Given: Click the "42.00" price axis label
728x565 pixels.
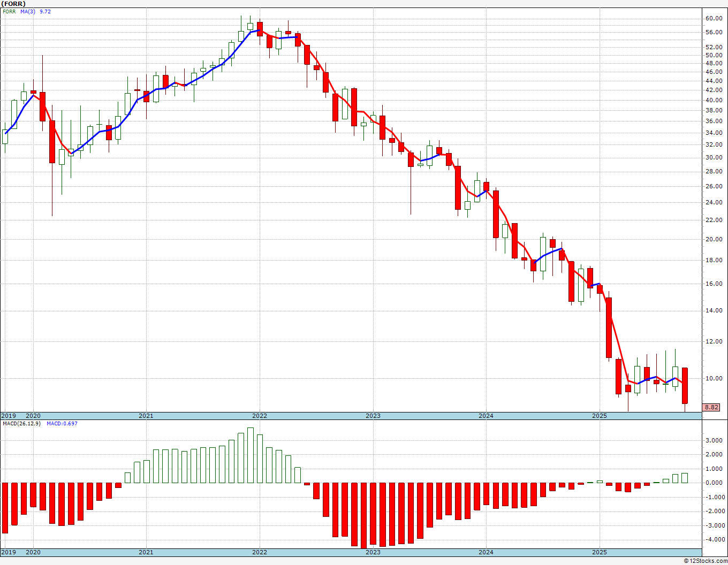Looking at the screenshot, I should click(x=714, y=90).
